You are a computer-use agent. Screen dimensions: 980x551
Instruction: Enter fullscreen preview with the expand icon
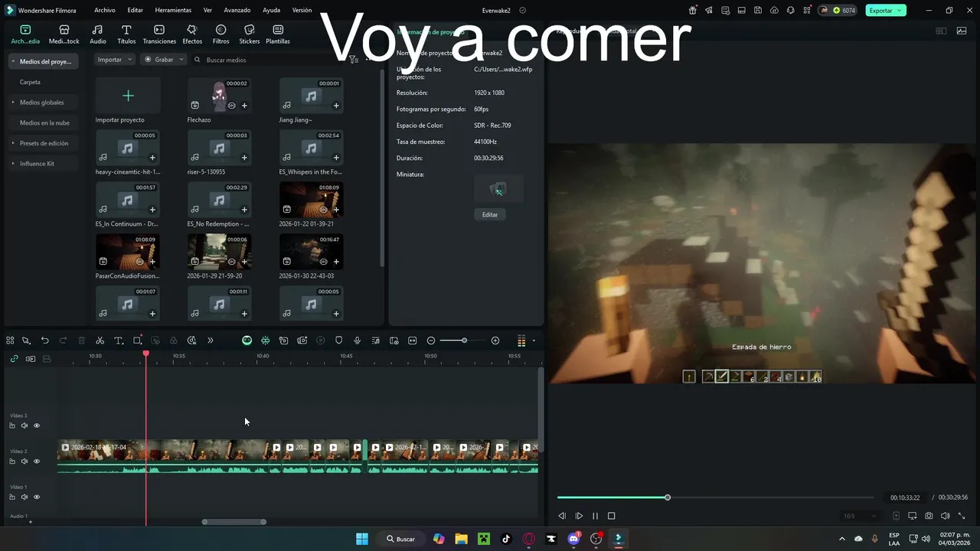pos(962,517)
